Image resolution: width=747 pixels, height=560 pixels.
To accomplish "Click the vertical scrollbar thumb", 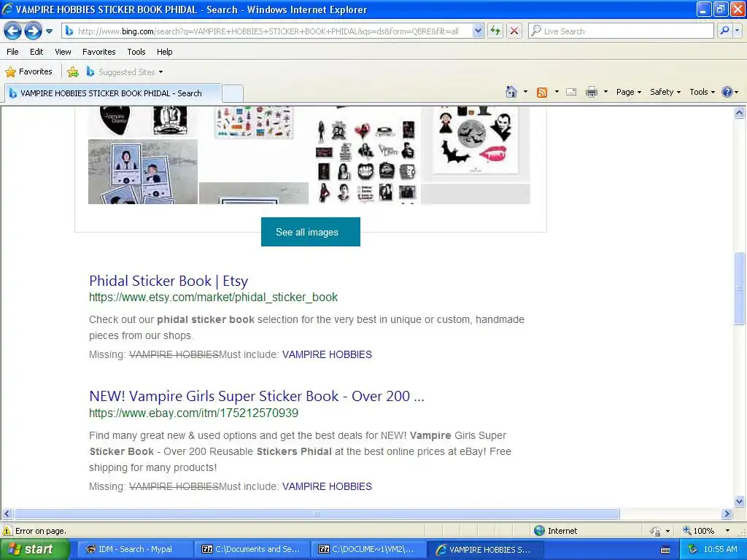I will [x=740, y=289].
